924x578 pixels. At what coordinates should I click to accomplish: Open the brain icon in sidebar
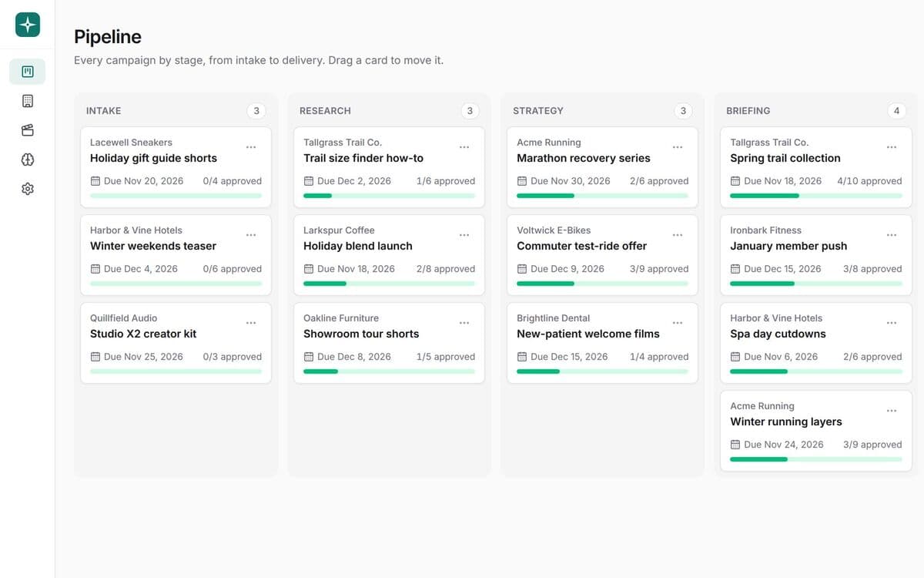tap(28, 160)
